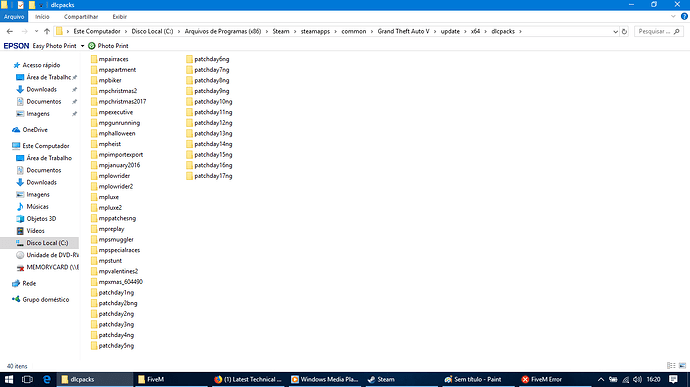Navigate to update breadcrumb
Viewport: 690px width, 387px height.
[450, 31]
